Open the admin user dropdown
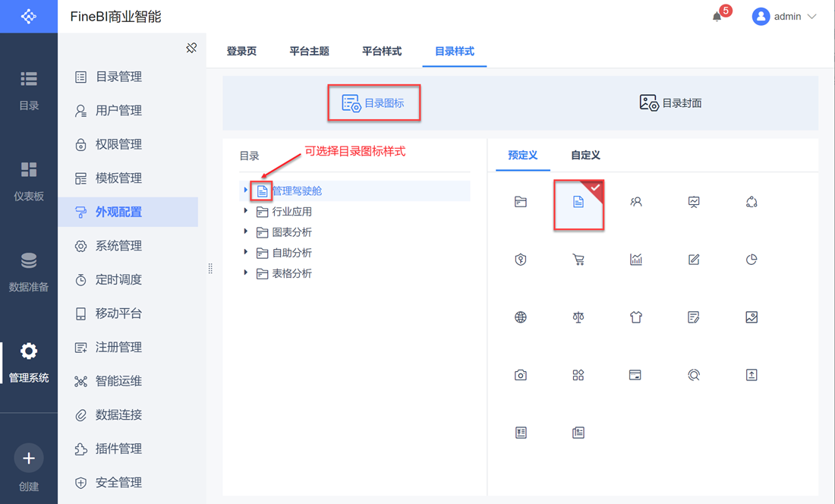The image size is (835, 504). 784,17
